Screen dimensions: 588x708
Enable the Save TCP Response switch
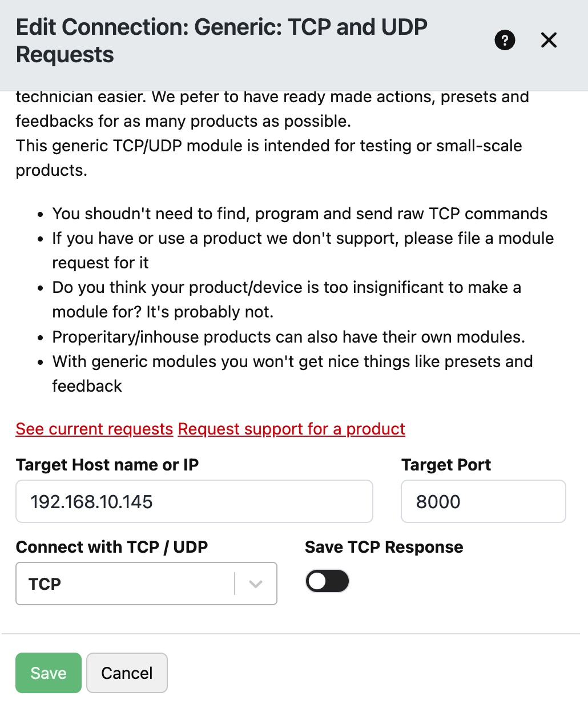click(327, 581)
